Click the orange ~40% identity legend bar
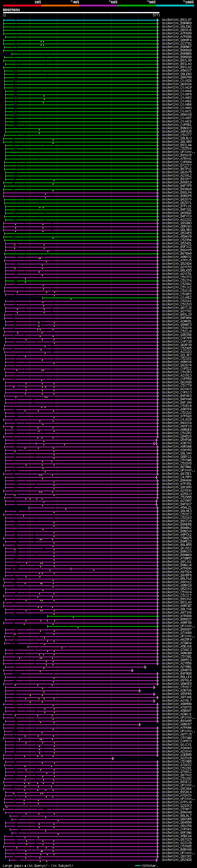This screenshot has width=197, height=868. 61,6
